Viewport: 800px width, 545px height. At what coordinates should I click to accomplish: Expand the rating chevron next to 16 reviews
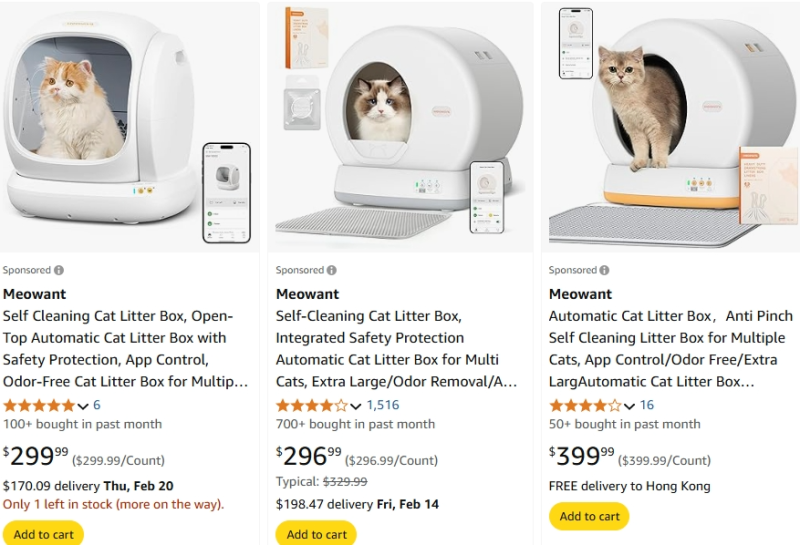click(x=629, y=407)
